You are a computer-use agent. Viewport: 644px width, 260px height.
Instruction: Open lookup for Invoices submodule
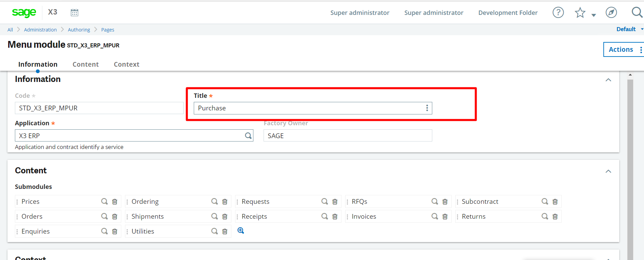(435, 216)
